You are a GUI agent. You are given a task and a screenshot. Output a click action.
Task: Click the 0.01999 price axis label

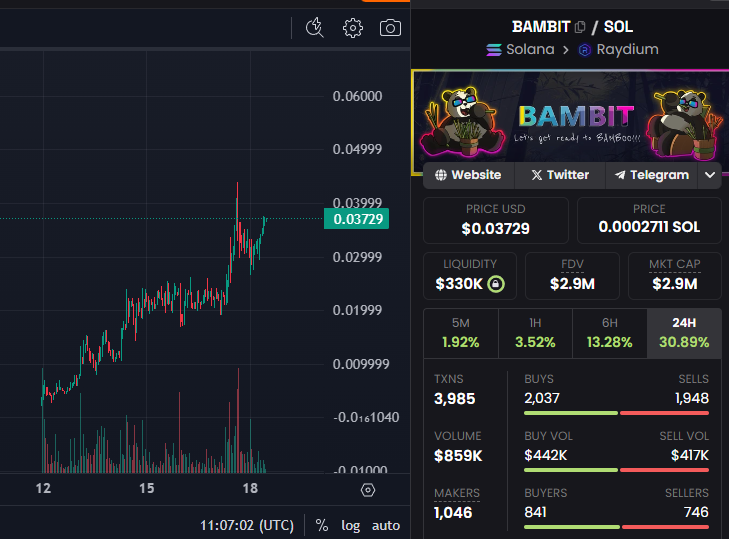pos(357,310)
